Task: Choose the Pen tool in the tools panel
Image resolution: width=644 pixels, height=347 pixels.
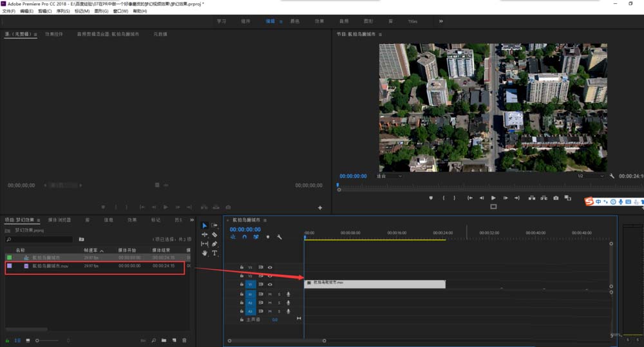Action: [214, 244]
